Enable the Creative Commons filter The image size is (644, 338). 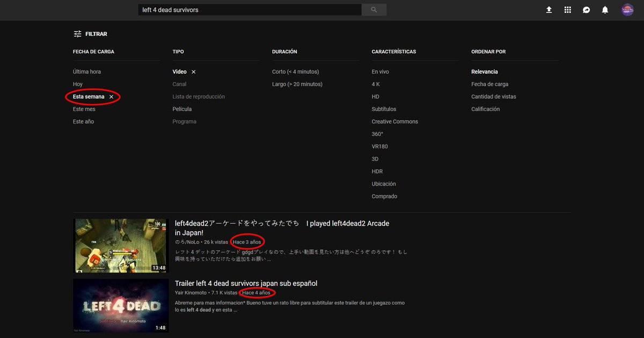click(395, 121)
